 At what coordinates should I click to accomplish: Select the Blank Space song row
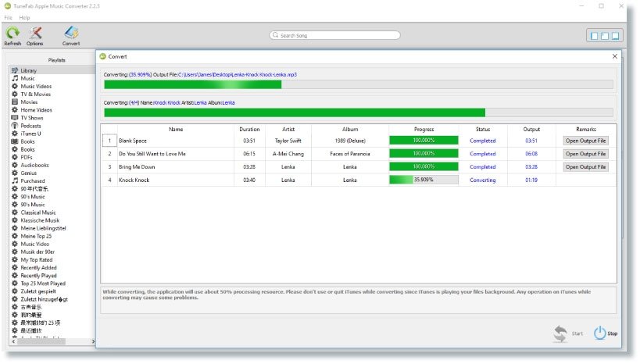pyautogui.click(x=359, y=141)
